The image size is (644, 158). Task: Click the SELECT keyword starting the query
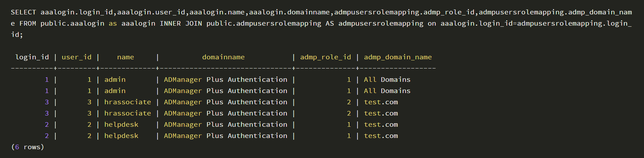(x=23, y=12)
